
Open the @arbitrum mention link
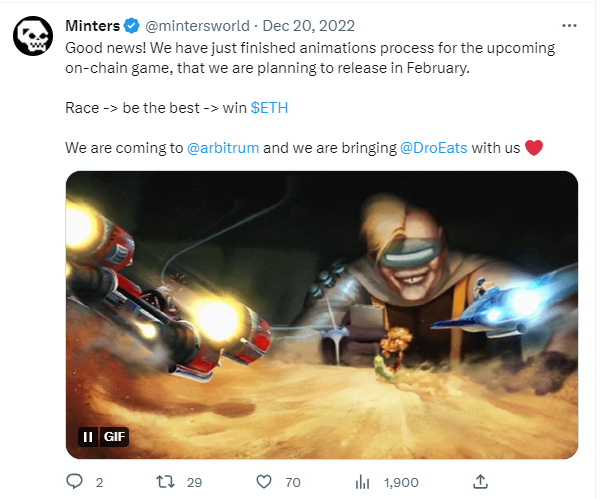pos(223,148)
